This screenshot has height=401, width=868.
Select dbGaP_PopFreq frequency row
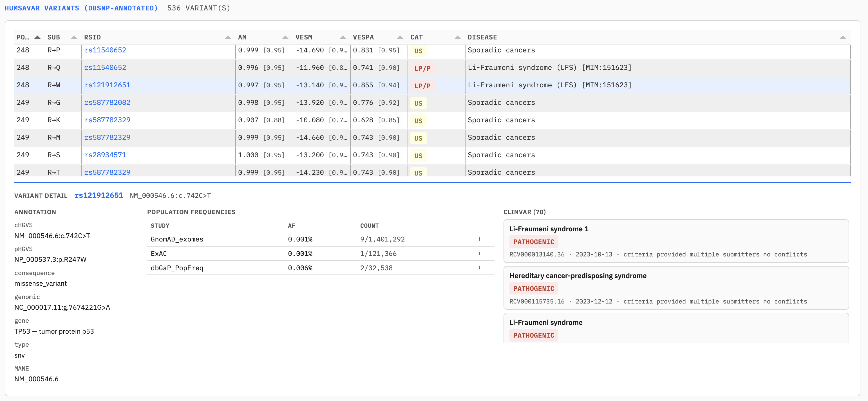(321, 268)
